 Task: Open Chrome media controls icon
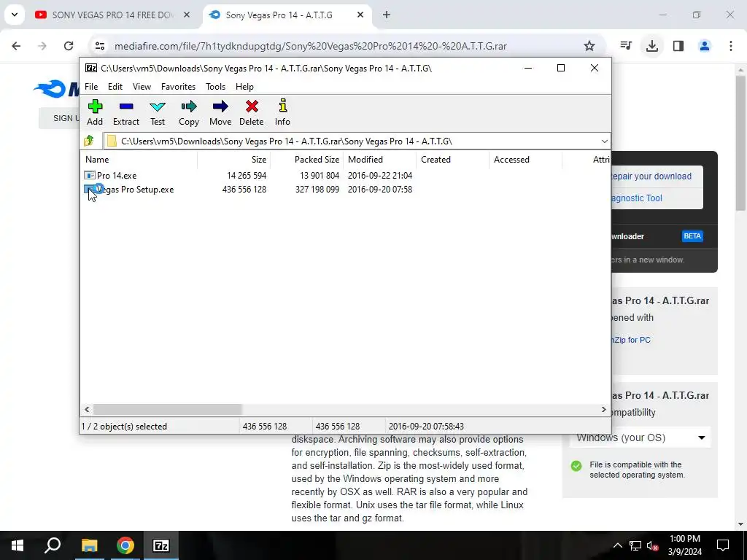pyautogui.click(x=625, y=46)
